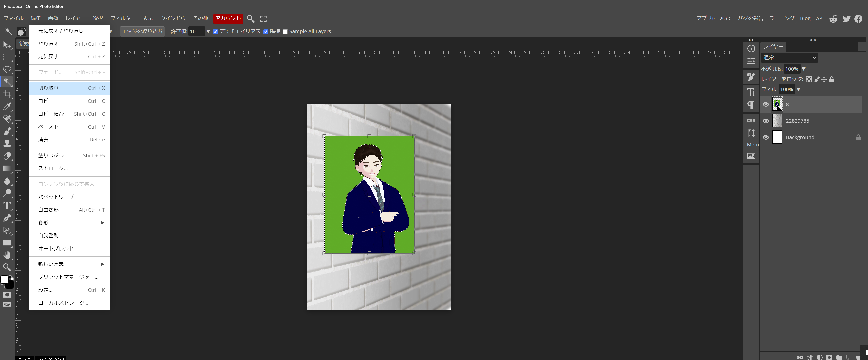Select the Hand tool

[x=7, y=255]
